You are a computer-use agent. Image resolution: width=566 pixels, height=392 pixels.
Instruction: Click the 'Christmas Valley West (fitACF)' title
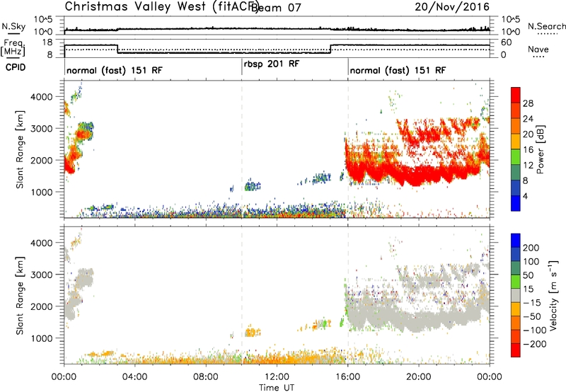pyautogui.click(x=161, y=7)
